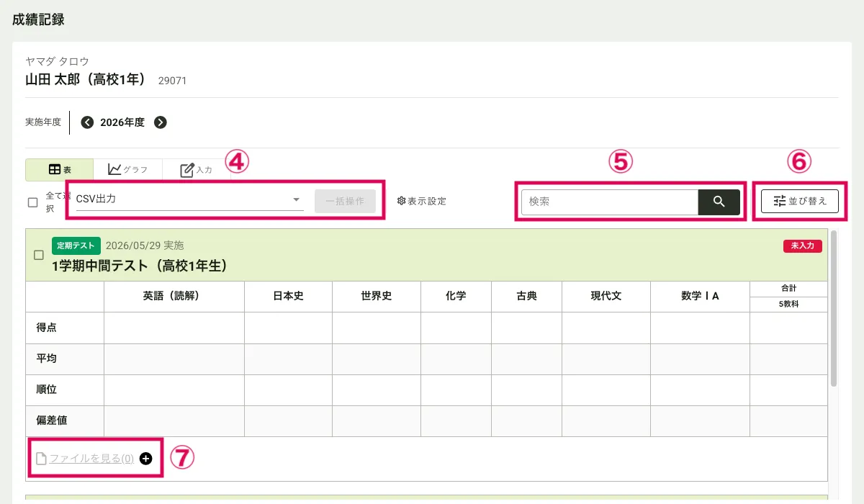Click the magnifier search button
The width and height of the screenshot is (864, 504).
[x=719, y=202]
